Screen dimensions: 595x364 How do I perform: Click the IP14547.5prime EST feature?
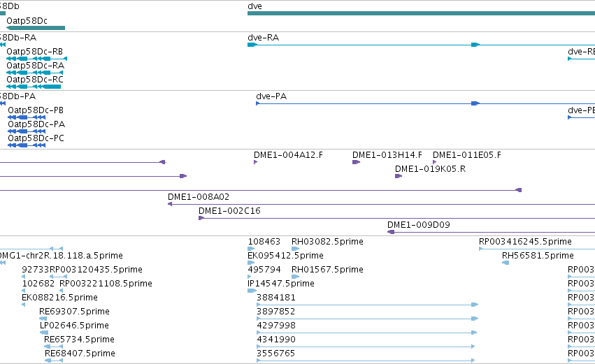click(252, 291)
